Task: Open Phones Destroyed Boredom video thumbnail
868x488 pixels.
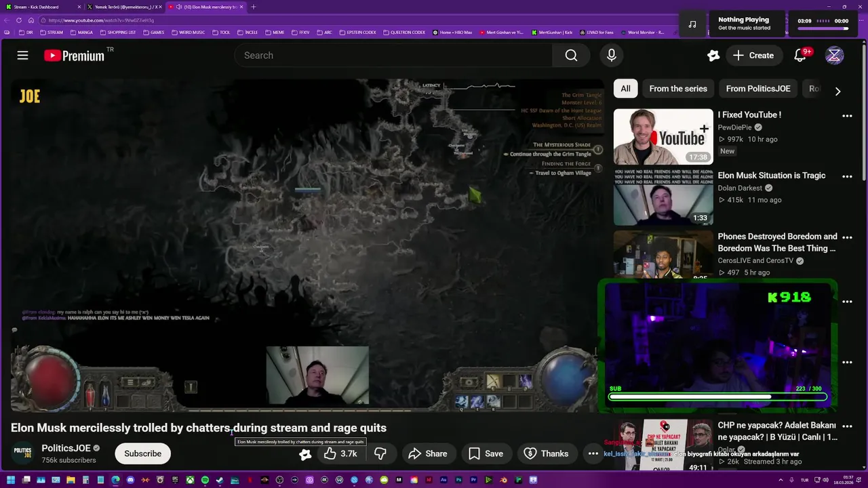Action: point(663,255)
